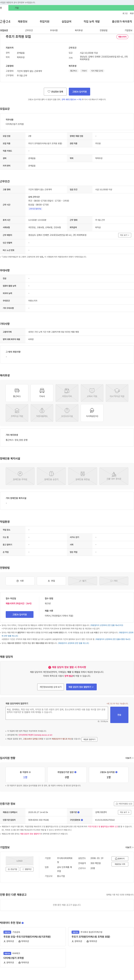Image resolution: width=134 pixels, height=980 pixels.
Task: Click the company 관심기업 star button
Action: (13, 869)
